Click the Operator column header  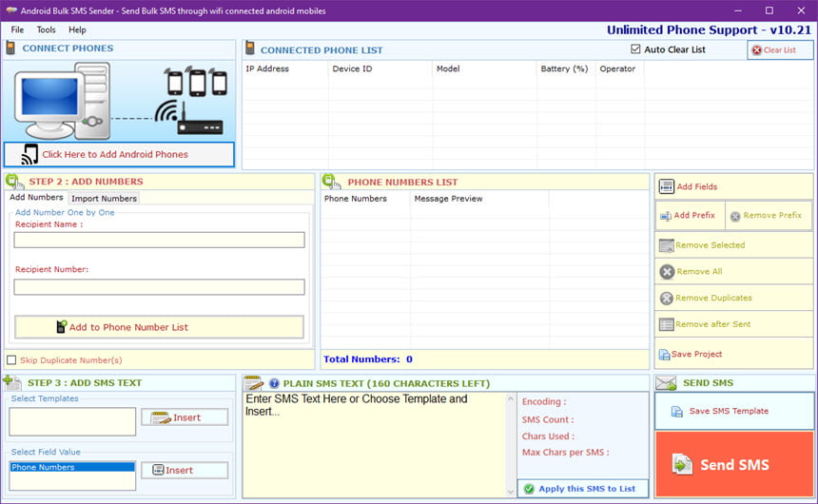tap(620, 68)
